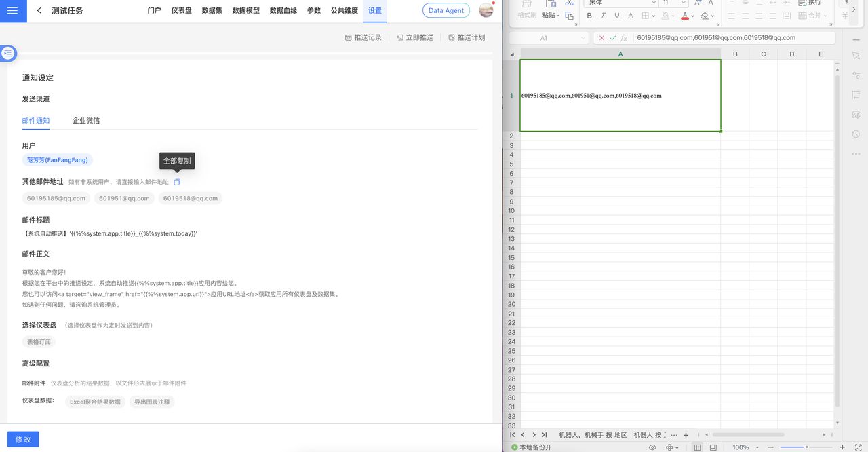Apply strikethrough formatting in spreadsheet
This screenshot has height=452, width=868.
(631, 16)
